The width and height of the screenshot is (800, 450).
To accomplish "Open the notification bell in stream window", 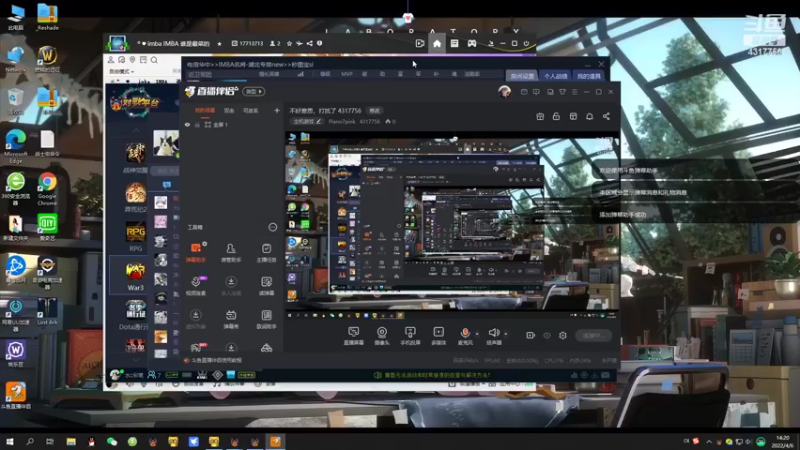I will click(589, 116).
